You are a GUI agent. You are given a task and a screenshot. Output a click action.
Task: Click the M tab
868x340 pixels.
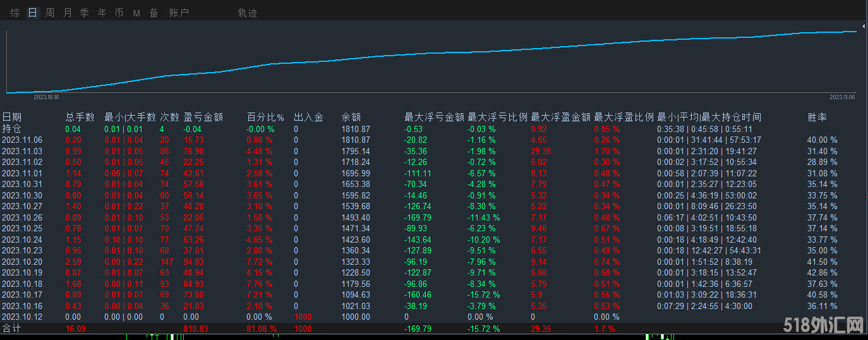pyautogui.click(x=136, y=13)
